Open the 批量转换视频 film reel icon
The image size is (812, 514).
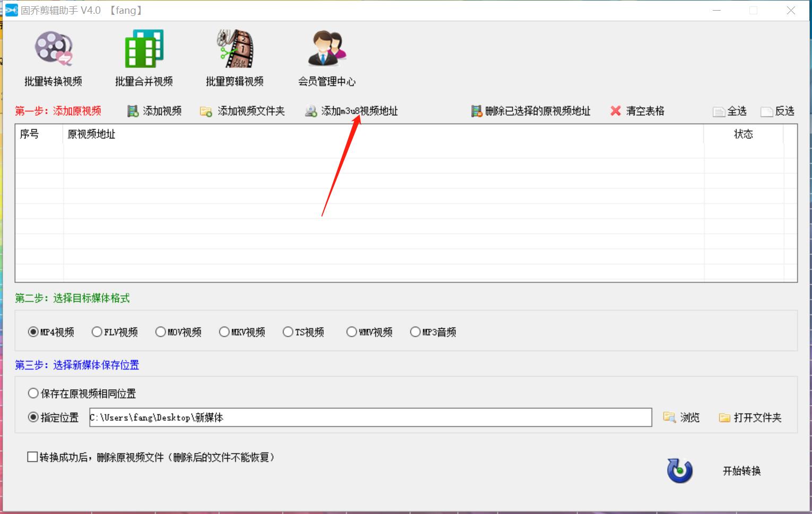point(53,49)
